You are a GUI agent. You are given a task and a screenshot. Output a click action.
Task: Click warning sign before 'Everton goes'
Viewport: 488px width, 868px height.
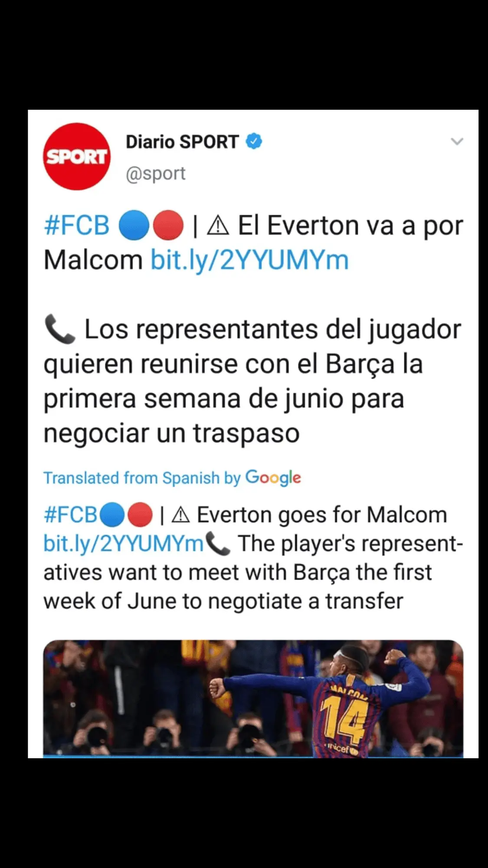click(x=180, y=515)
